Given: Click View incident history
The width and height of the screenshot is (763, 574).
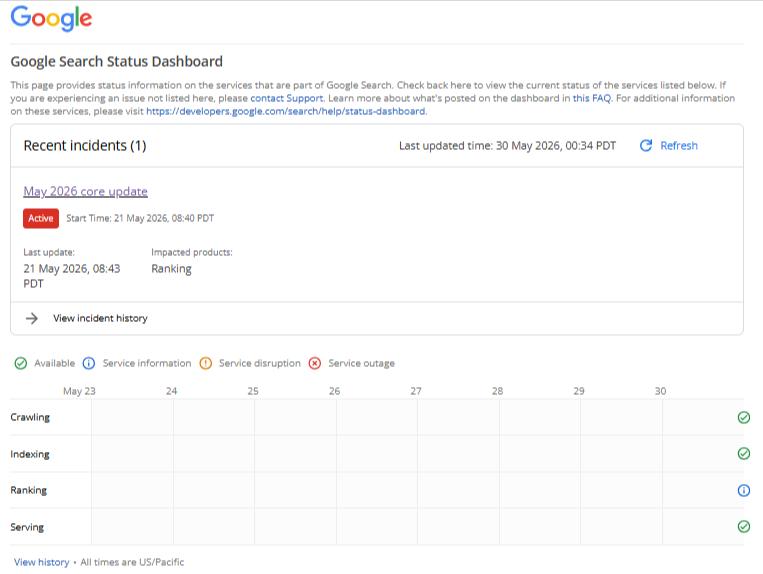Looking at the screenshot, I should 100,318.
